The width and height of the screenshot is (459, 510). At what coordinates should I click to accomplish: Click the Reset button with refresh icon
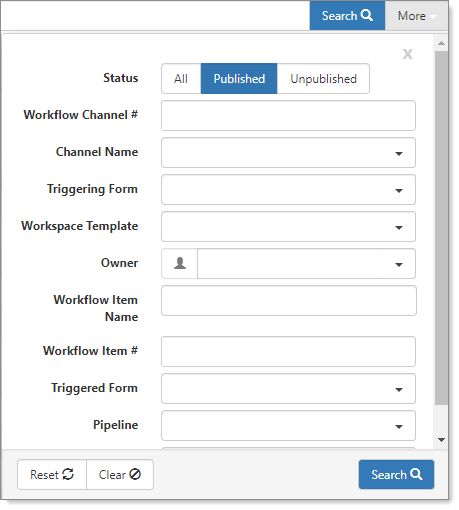coord(52,474)
